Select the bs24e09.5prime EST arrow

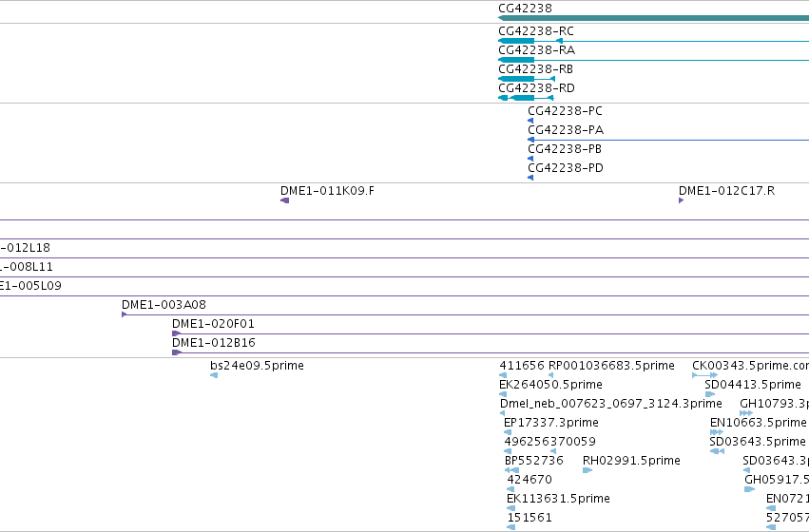tap(214, 375)
